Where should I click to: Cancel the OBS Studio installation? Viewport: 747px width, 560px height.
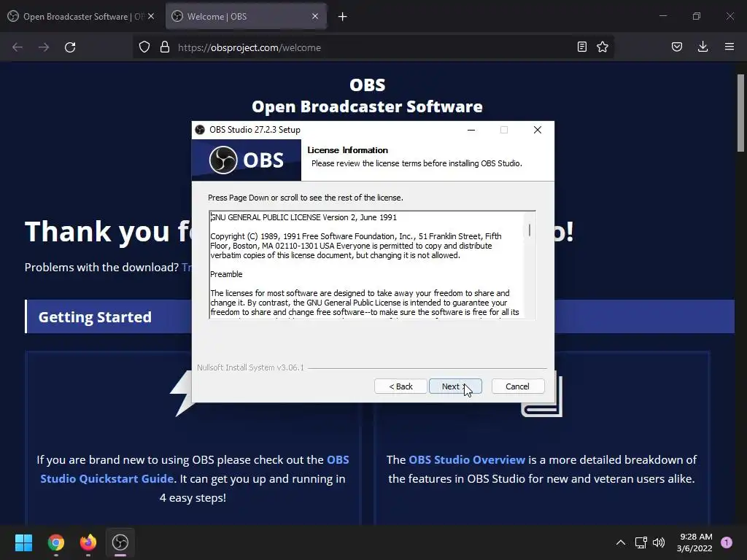tap(517, 386)
